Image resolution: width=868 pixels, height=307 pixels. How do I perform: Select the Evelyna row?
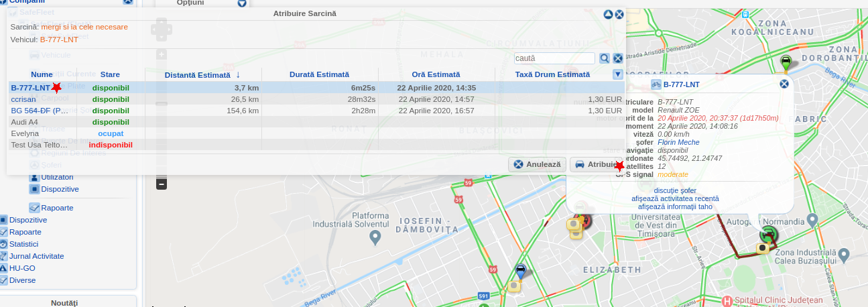click(316, 133)
